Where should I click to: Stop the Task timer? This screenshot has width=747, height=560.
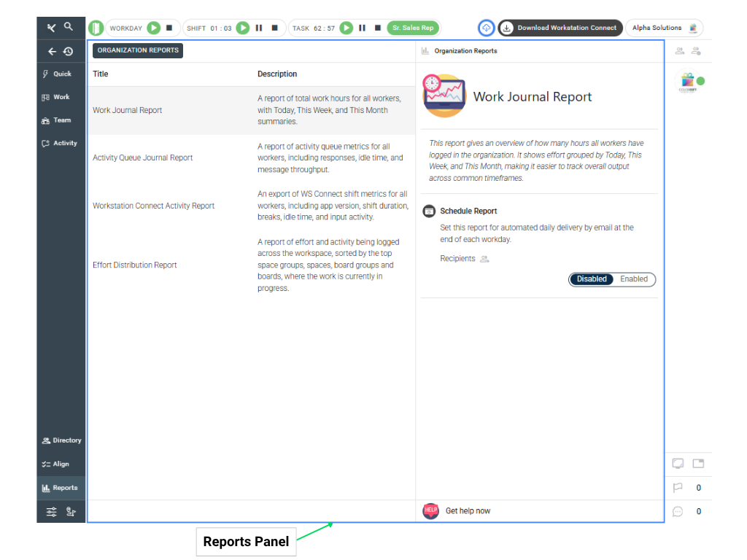(378, 28)
